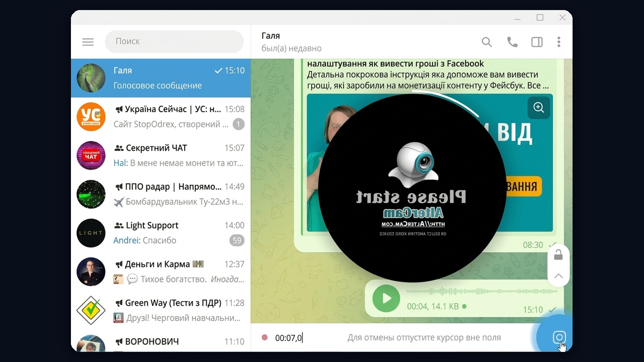This screenshot has width=644, height=362.
Task: Open Україна Сейчас channel chat
Action: click(161, 117)
